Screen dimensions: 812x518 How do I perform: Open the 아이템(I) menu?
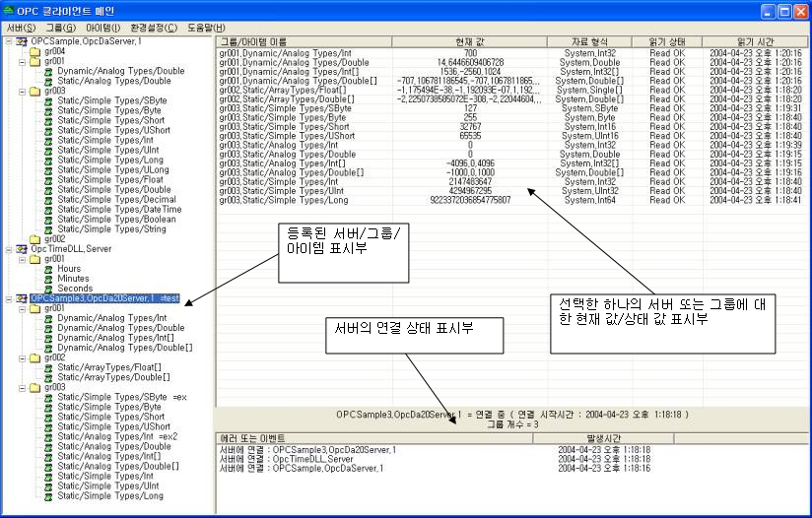(103, 28)
